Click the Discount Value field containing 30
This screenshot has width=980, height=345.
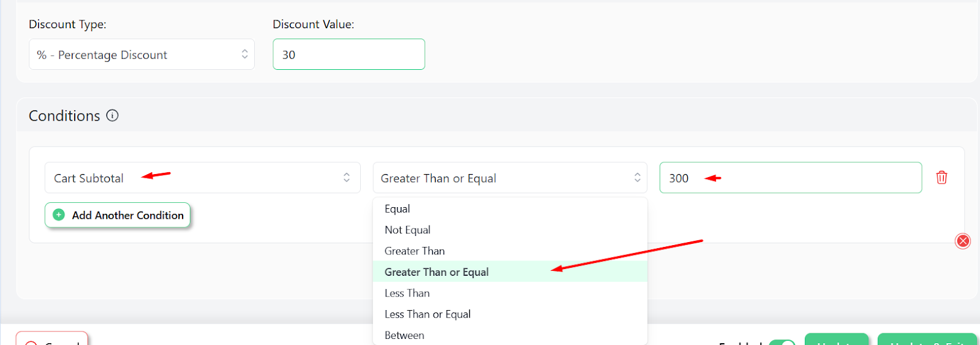tap(349, 55)
